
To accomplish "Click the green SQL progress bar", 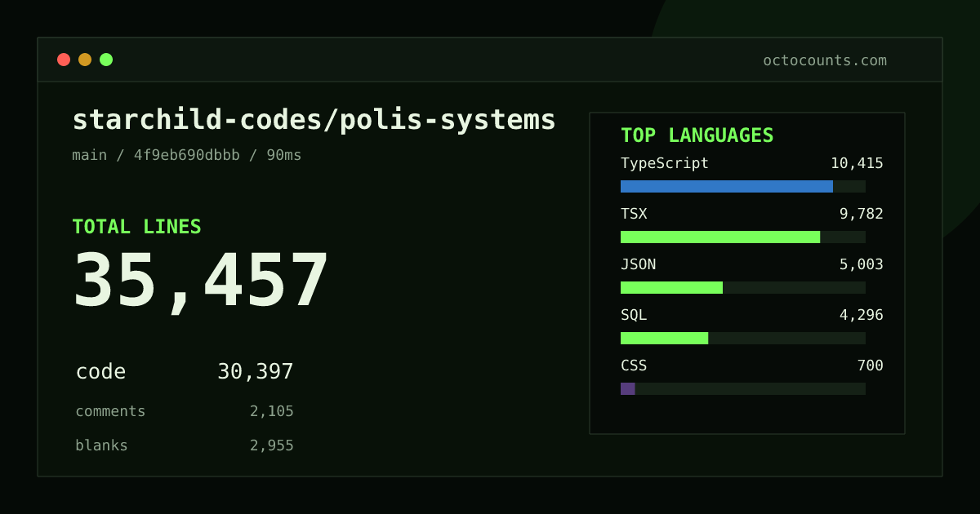I will (664, 338).
